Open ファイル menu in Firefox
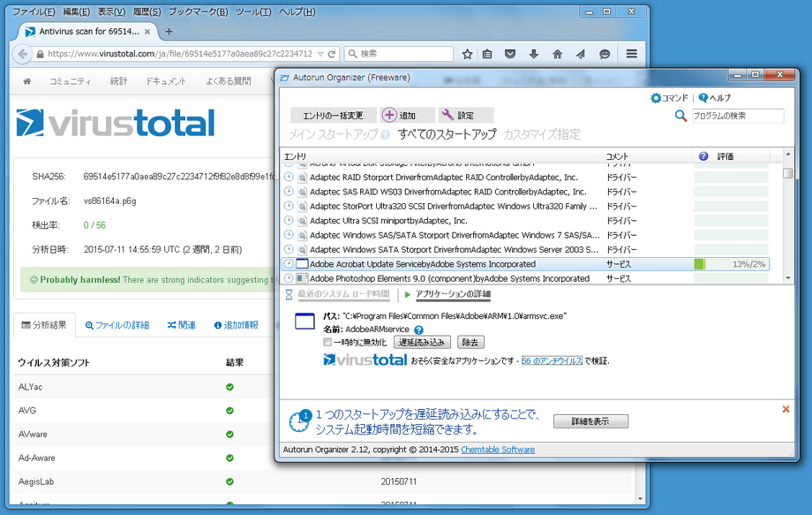The width and height of the screenshot is (812, 515). [x=34, y=11]
